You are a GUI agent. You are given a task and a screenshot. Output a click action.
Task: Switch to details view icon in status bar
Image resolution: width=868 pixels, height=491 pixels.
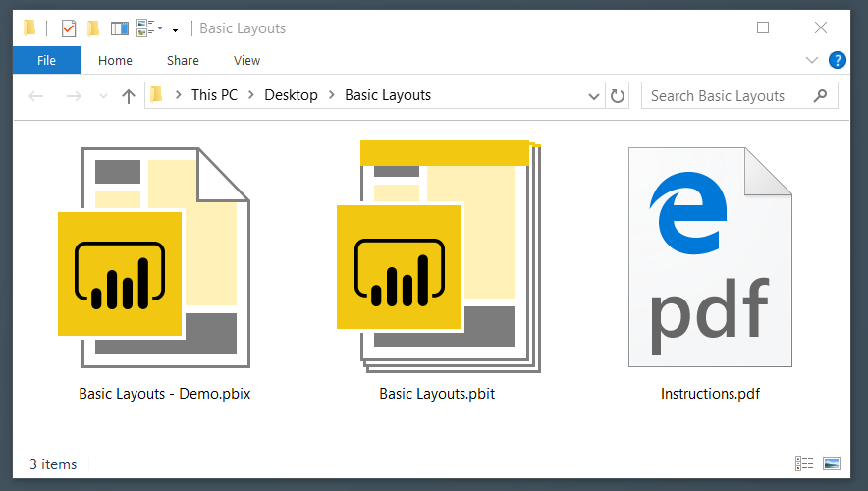(x=804, y=464)
